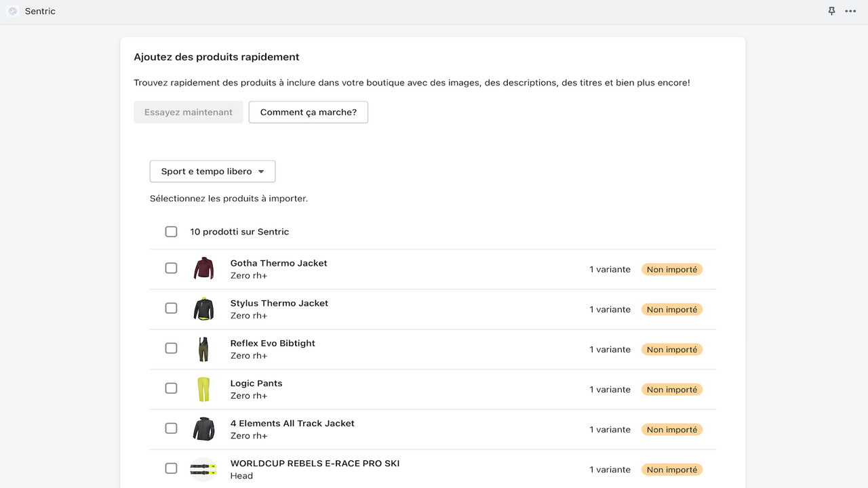Open the Reflex Evo Bibtight title

(x=273, y=343)
